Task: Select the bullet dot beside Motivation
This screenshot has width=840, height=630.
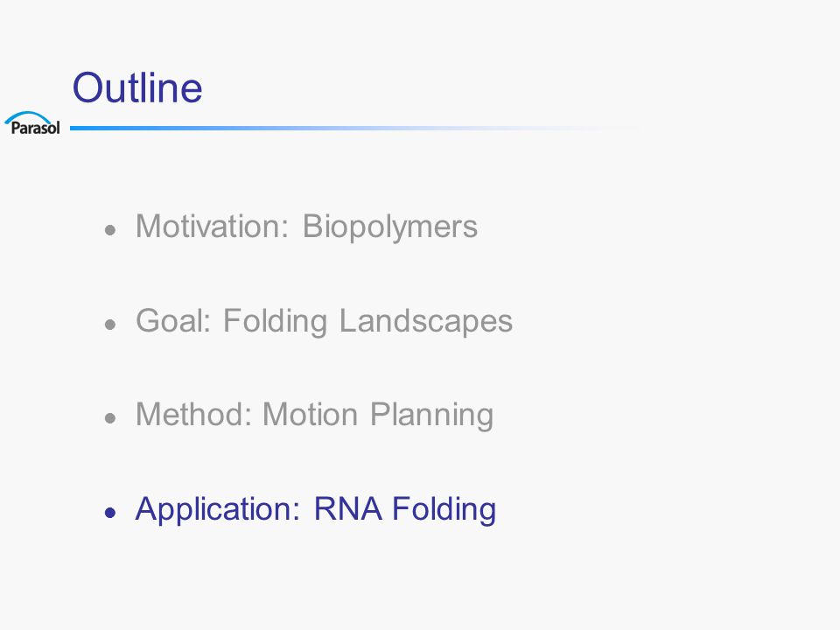Action: coord(110,230)
